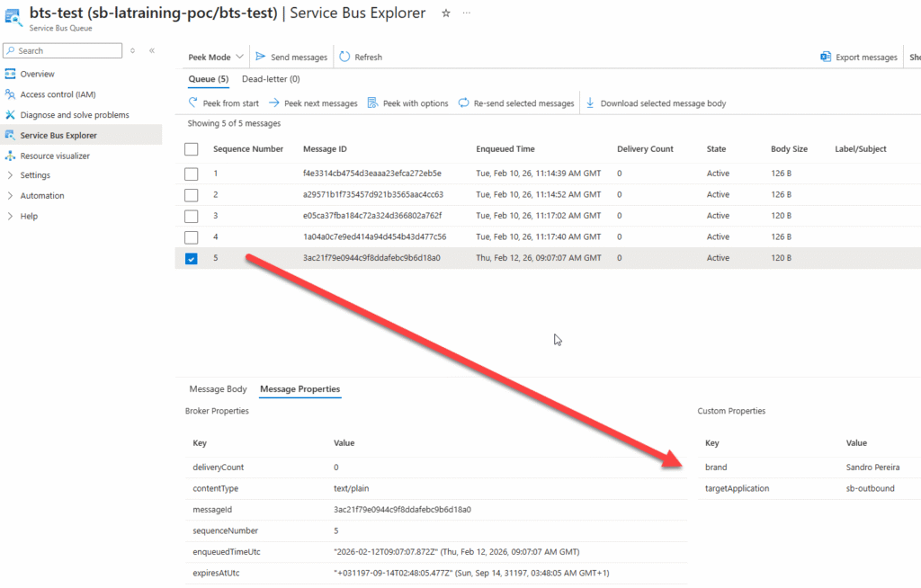
Task: Click Download selected message body icon
Action: click(x=591, y=103)
